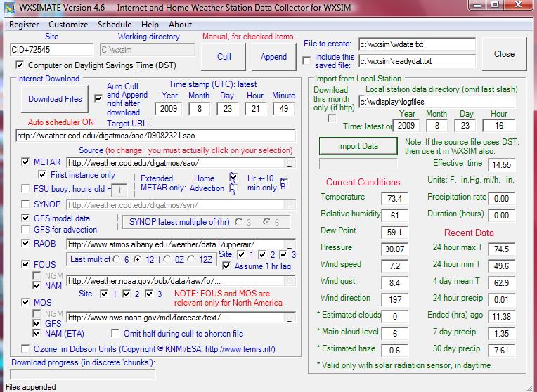Open the MOS source URL dropdown
The width and height of the screenshot is (537, 392).
(290, 318)
